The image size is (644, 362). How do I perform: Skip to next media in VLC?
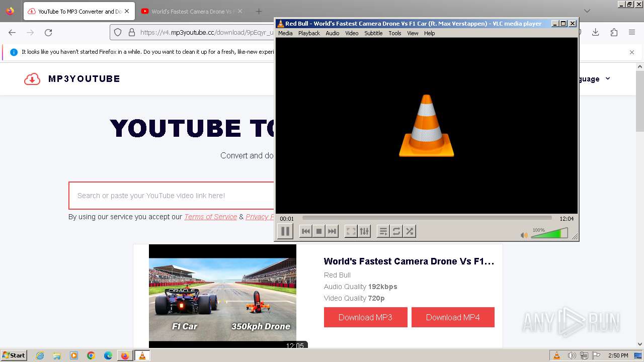point(332,231)
